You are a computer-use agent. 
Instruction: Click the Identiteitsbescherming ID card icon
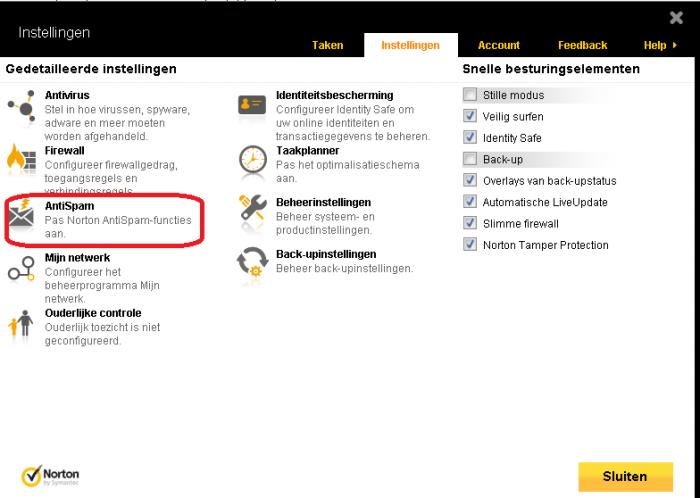pyautogui.click(x=252, y=106)
